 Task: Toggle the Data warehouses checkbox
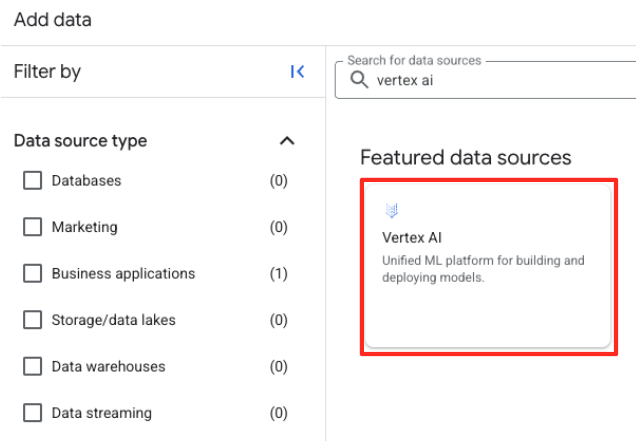33,367
